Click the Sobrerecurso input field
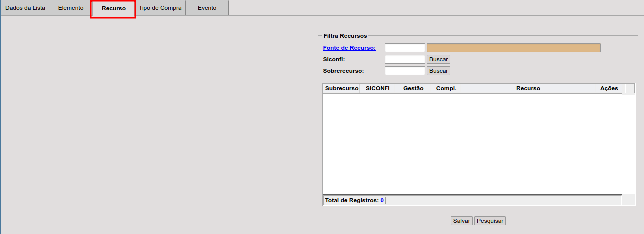Viewport: 644px width, 234px height. tap(404, 71)
